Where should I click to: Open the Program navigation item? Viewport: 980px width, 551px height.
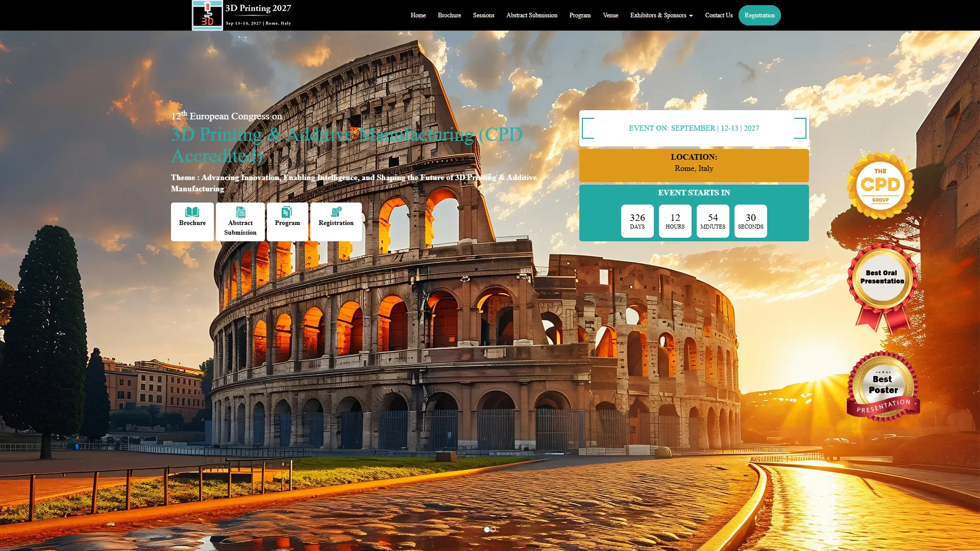coord(580,15)
